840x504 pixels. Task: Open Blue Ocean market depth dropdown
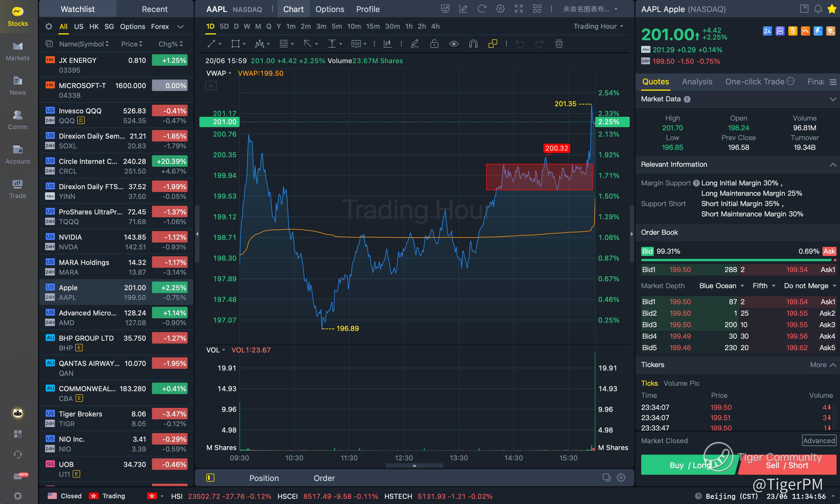721,286
